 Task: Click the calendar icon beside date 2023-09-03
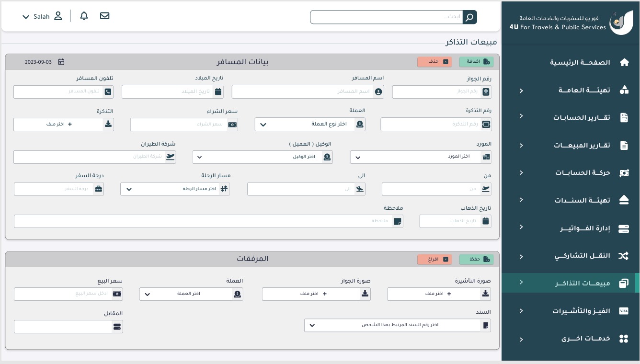[61, 62]
